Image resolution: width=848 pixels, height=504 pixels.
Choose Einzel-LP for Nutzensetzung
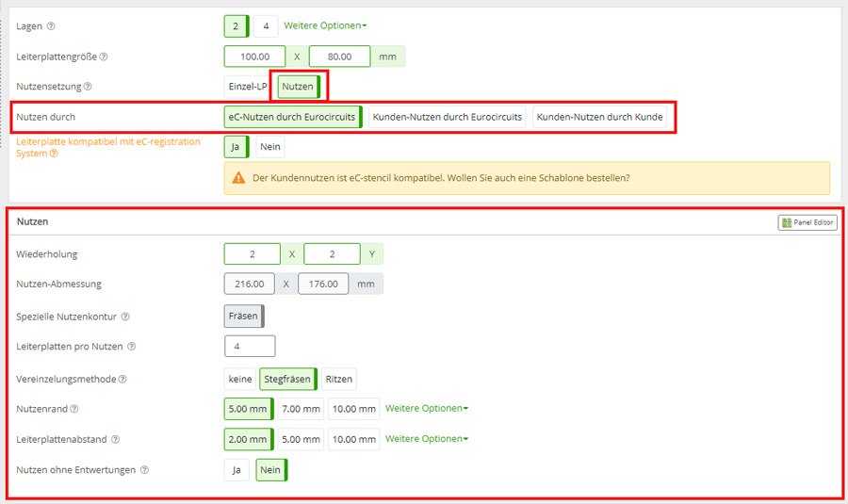point(247,87)
